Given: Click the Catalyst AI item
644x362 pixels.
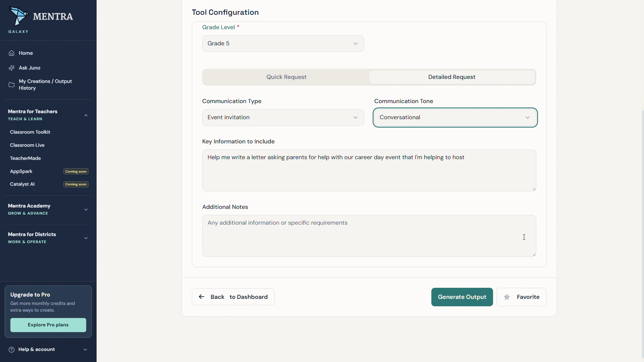Looking at the screenshot, I should click(x=22, y=184).
